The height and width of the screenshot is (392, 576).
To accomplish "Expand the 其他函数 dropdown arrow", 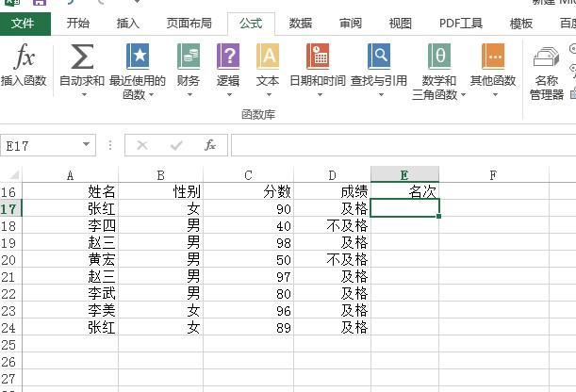I will [495, 94].
